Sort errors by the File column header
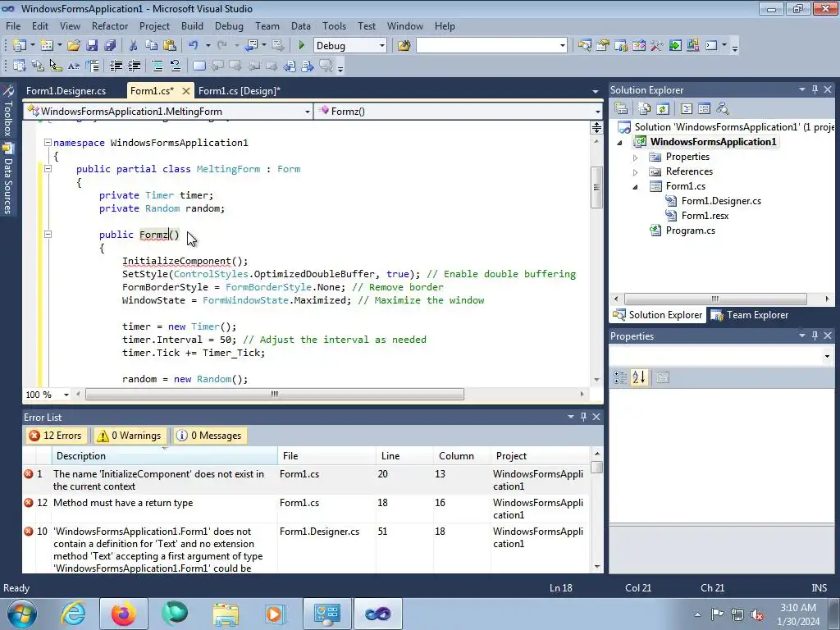The width and height of the screenshot is (840, 630). tap(326, 456)
